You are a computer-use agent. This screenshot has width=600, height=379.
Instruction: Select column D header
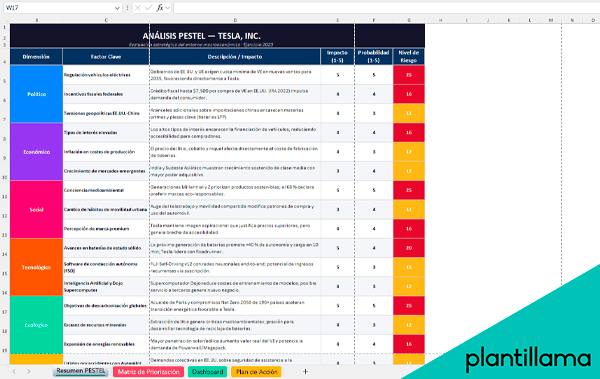(235, 20)
